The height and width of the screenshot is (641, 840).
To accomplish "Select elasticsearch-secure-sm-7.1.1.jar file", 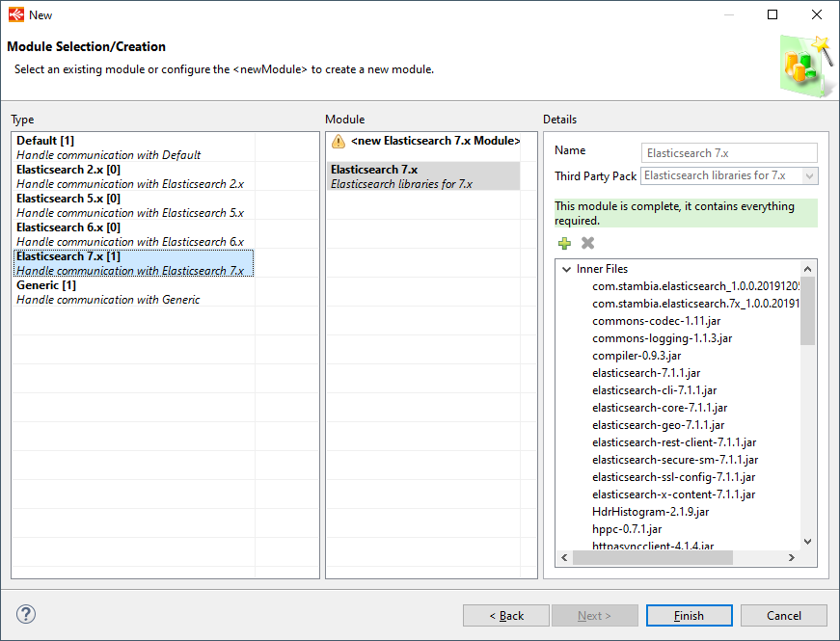I will pos(675,460).
